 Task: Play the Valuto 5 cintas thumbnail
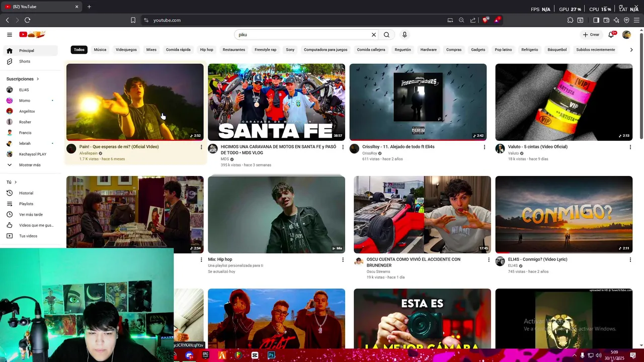pyautogui.click(x=563, y=102)
